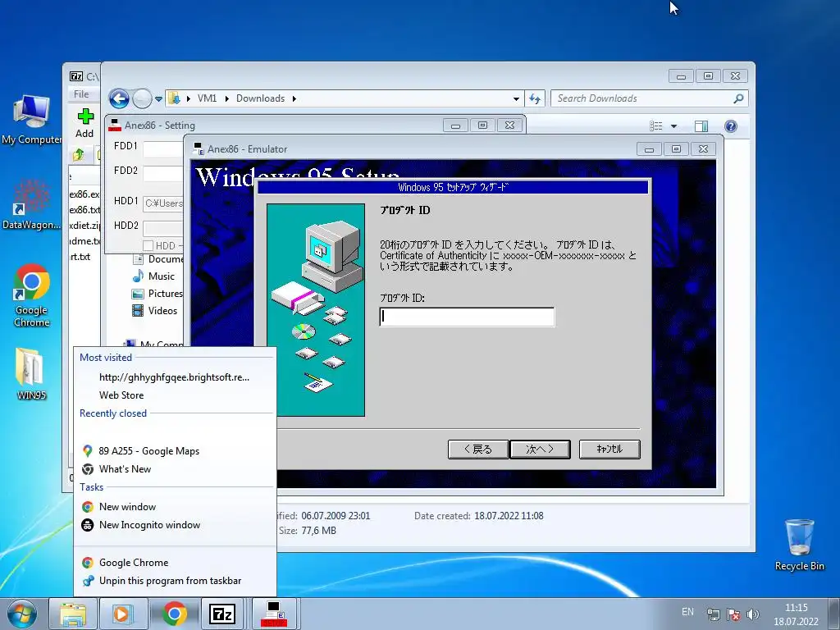840x630 pixels.
Task: Reopen 89 A255 Google Maps entry
Action: pyautogui.click(x=149, y=451)
